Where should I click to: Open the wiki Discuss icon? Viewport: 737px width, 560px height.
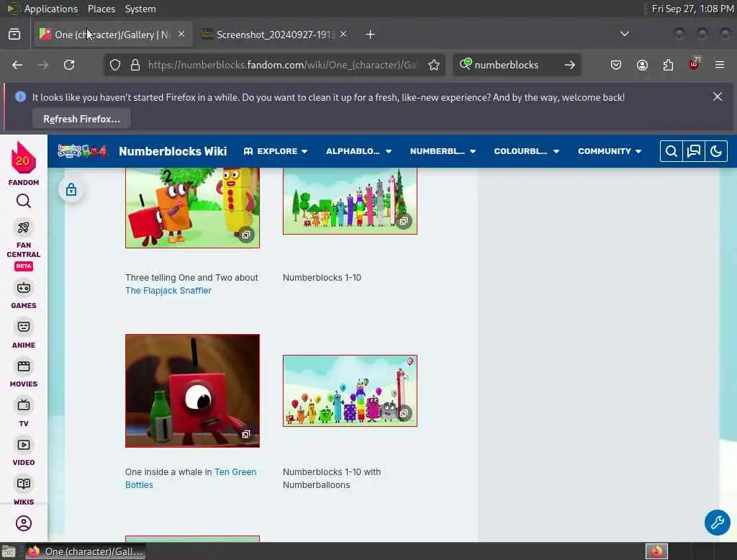click(x=694, y=151)
